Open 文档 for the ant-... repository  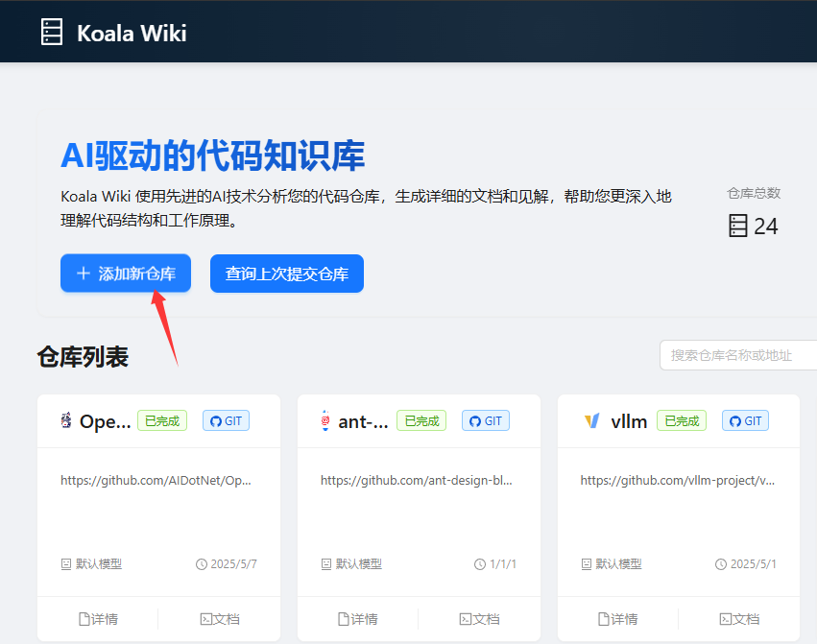click(479, 619)
